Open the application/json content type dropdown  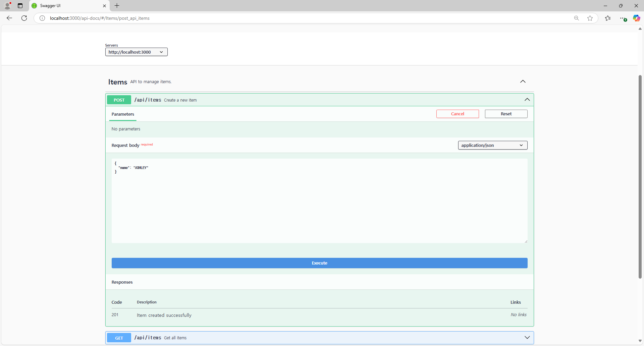[x=493, y=145]
